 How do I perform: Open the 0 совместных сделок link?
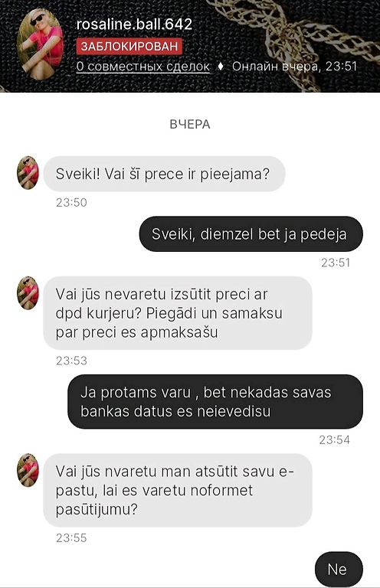[x=143, y=67]
